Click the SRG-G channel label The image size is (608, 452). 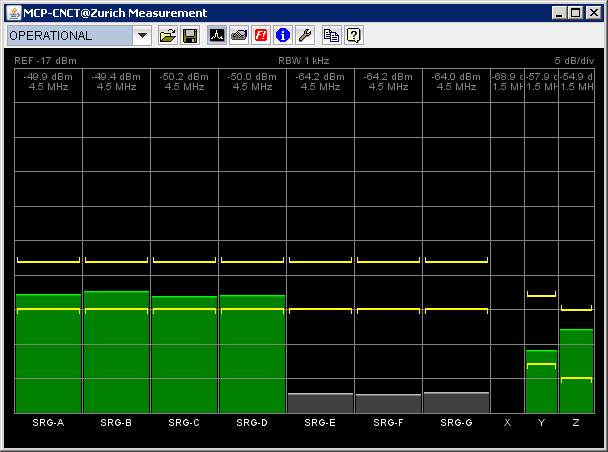point(456,423)
